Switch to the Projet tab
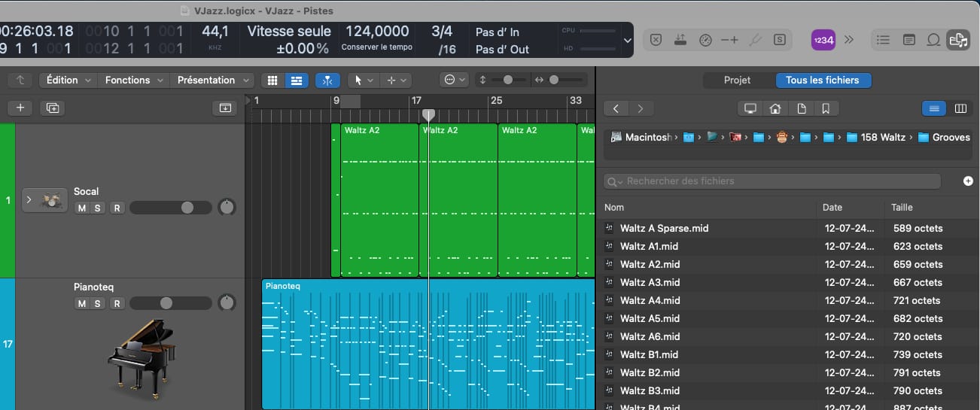The height and width of the screenshot is (410, 980). pos(738,80)
